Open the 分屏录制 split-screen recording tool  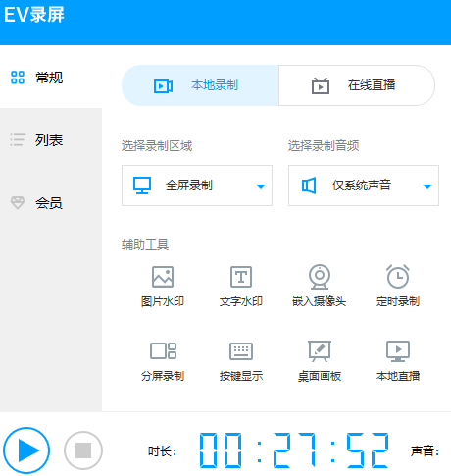pyautogui.click(x=163, y=361)
